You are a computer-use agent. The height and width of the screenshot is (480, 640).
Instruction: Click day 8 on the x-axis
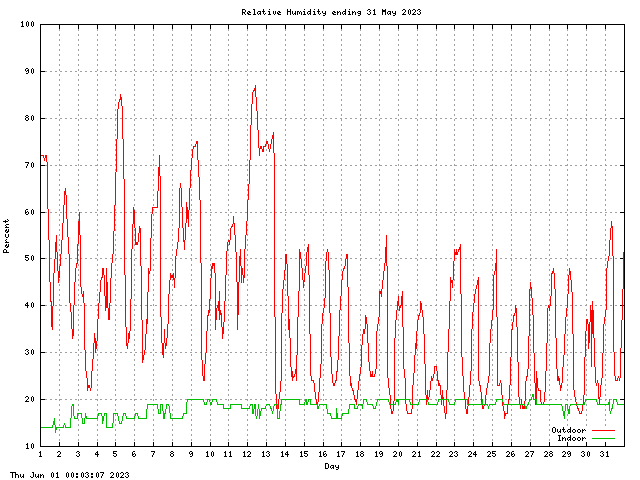tap(172, 454)
